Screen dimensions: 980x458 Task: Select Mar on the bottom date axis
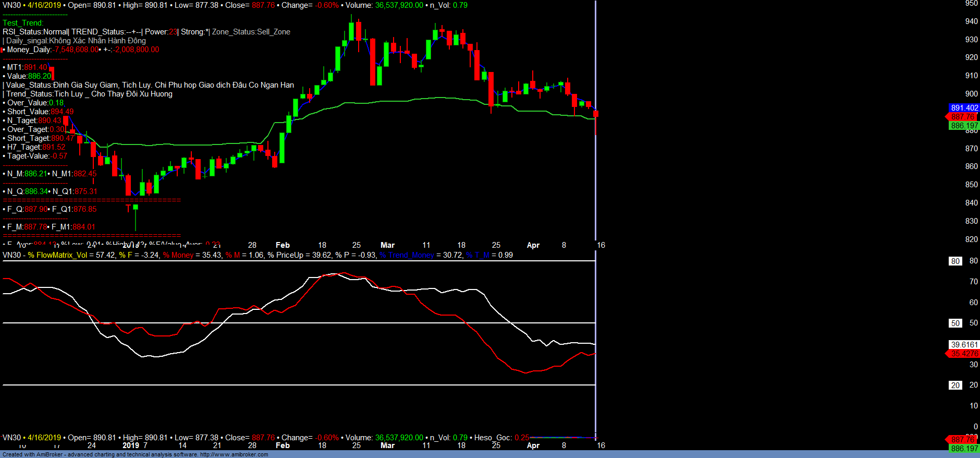tap(387, 445)
